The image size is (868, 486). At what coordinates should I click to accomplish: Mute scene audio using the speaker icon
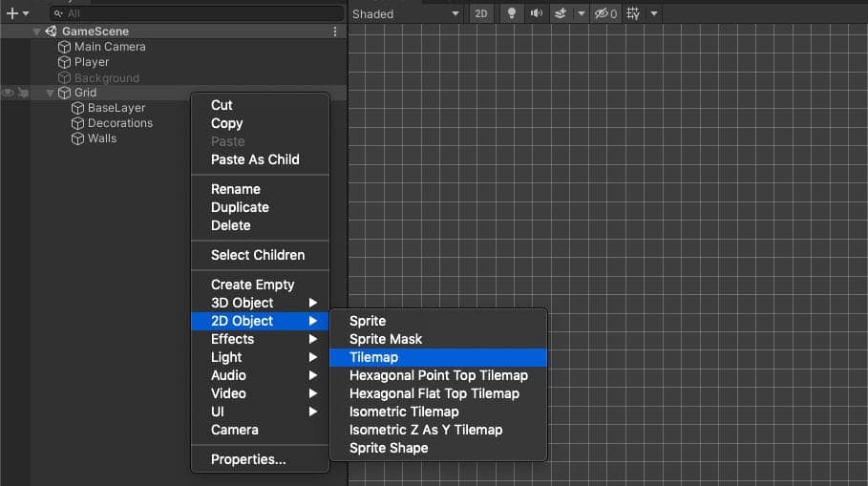point(536,13)
